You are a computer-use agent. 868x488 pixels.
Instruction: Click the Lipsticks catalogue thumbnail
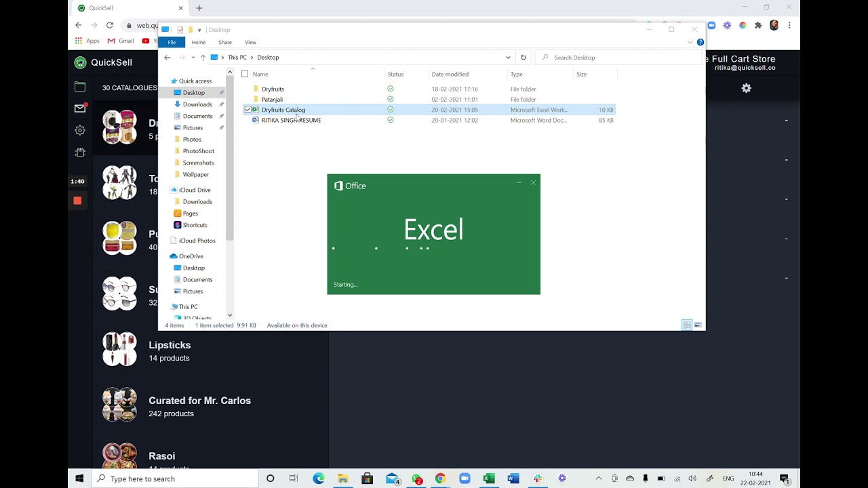coord(119,349)
